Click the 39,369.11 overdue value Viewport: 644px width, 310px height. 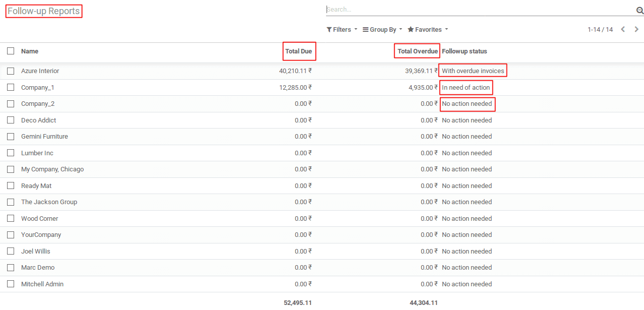(421, 71)
